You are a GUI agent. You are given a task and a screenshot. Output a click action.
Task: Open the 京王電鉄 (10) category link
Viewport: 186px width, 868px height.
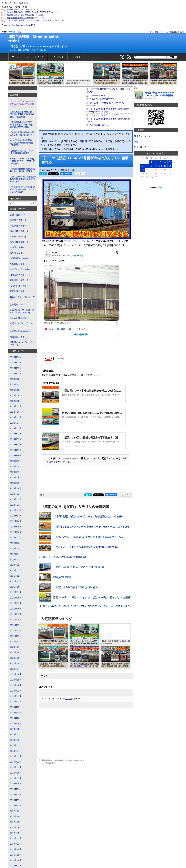pos(16,305)
